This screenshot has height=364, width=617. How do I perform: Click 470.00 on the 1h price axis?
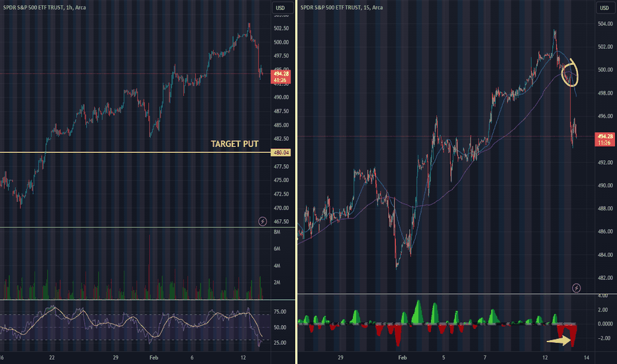coord(281,208)
